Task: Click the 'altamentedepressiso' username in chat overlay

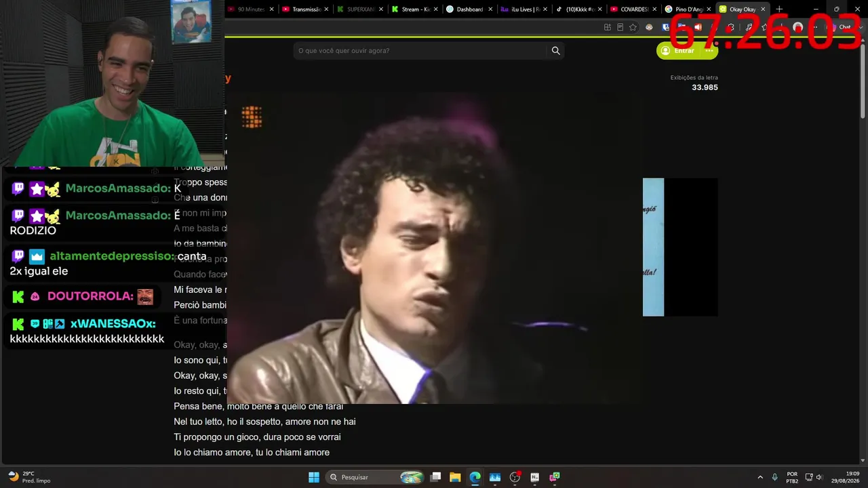Action: [112, 256]
